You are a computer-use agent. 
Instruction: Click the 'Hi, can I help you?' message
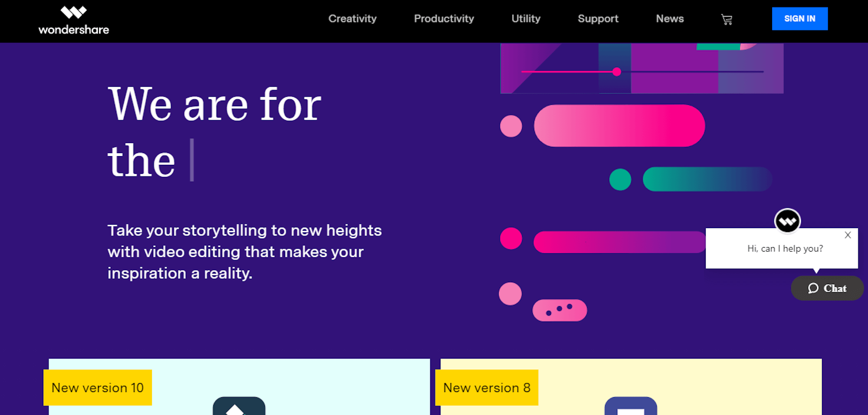tap(785, 248)
